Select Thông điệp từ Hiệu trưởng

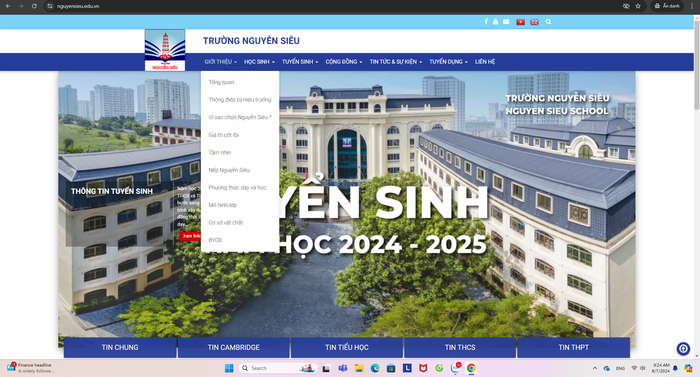(240, 100)
